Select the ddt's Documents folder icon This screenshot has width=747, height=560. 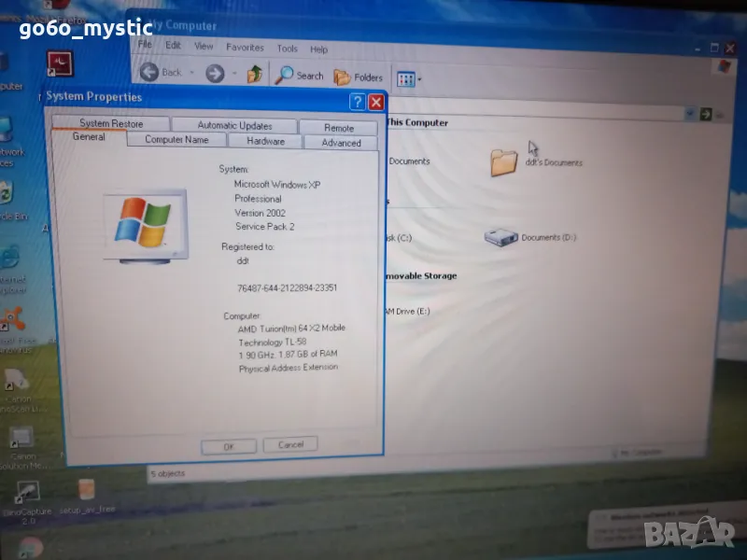pos(504,162)
